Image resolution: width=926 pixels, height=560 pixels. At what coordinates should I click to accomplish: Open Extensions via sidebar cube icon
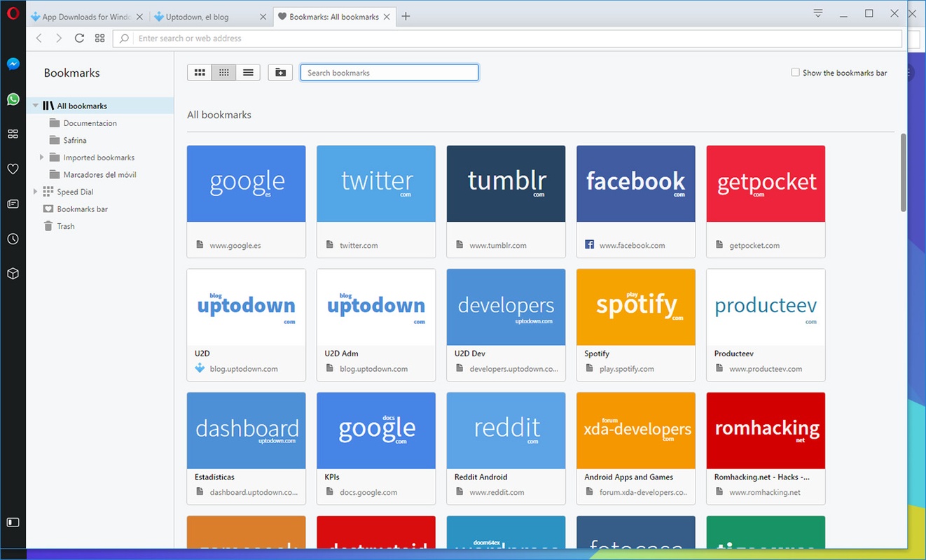[13, 274]
